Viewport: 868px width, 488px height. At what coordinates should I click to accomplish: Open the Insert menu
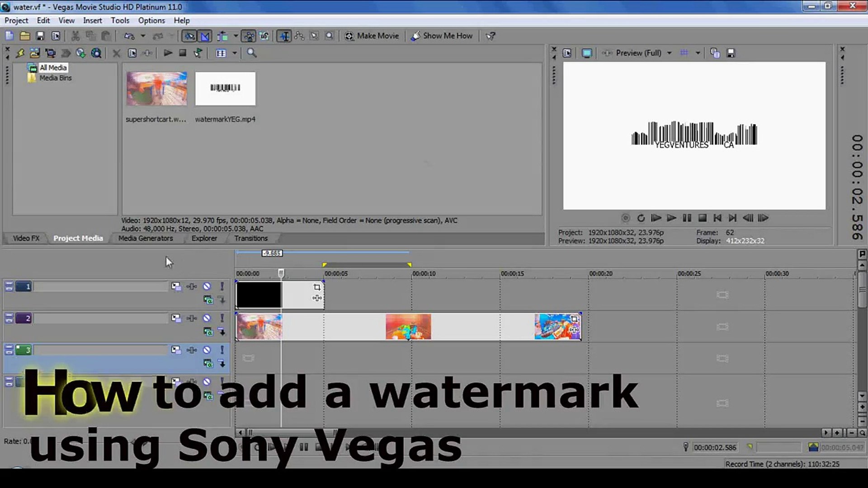click(93, 20)
